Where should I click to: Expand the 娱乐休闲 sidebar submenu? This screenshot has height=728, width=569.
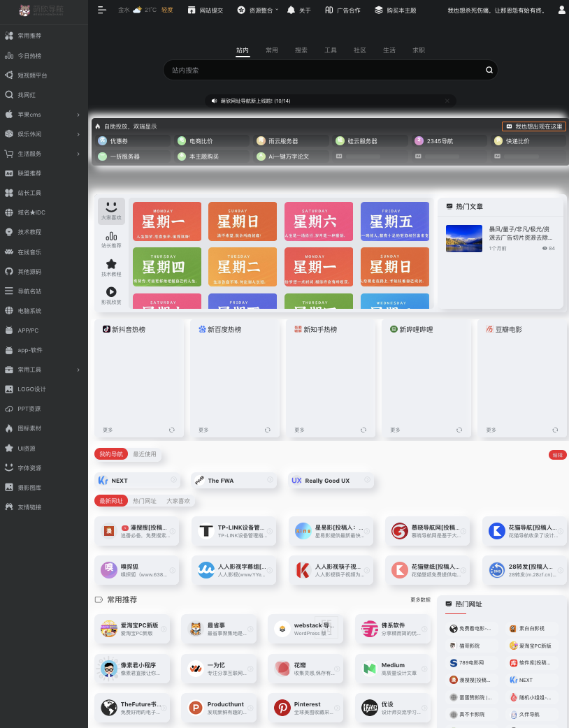(78, 134)
